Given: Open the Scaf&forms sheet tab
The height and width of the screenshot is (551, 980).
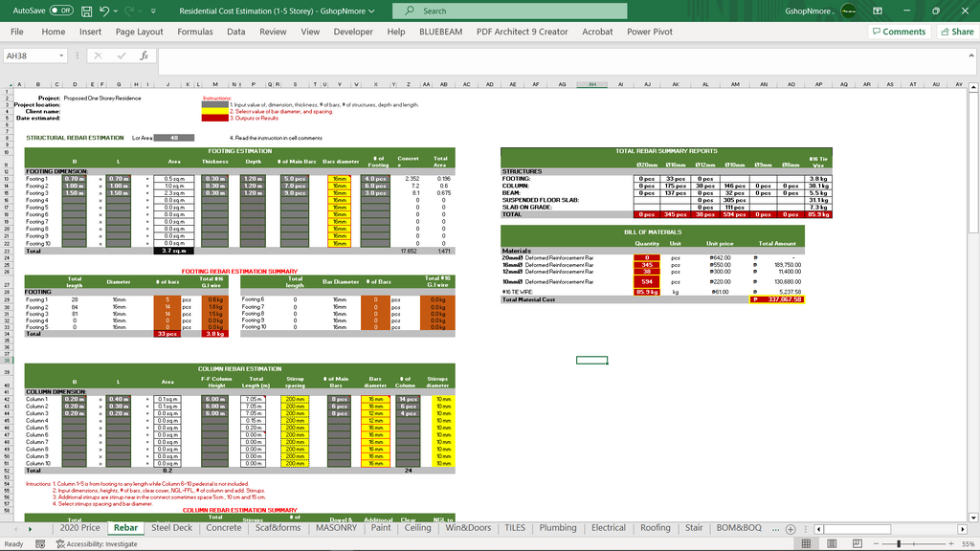Looking at the screenshot, I should pyautogui.click(x=278, y=528).
